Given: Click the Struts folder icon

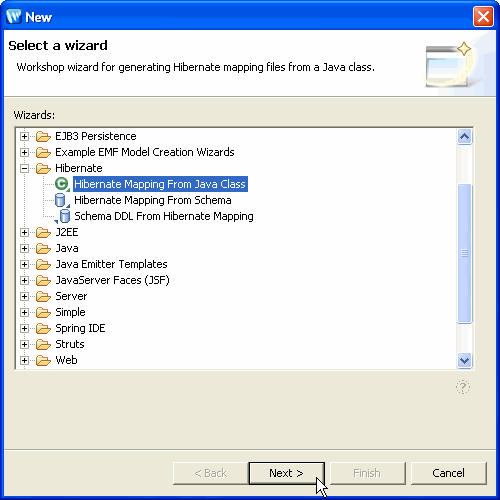Looking at the screenshot, I should (x=43, y=344).
